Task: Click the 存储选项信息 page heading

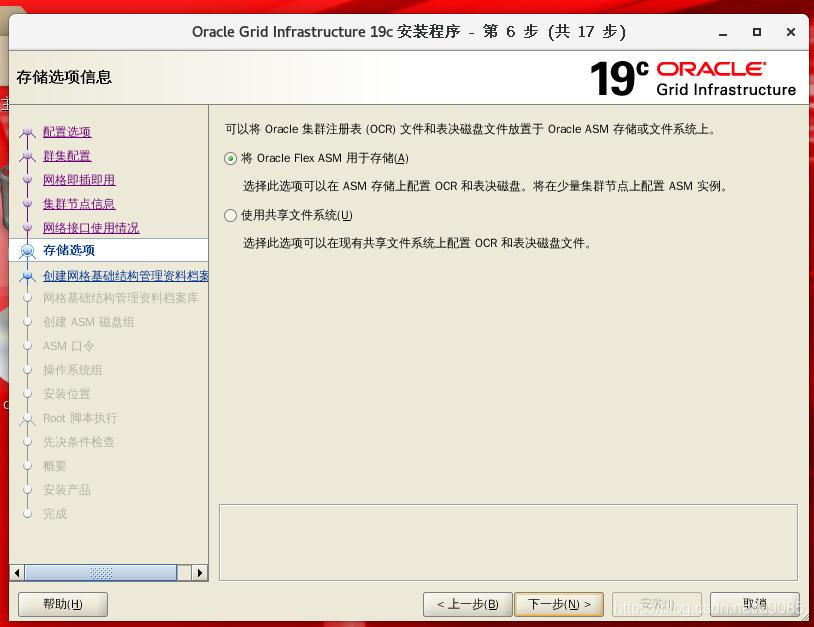Action: coord(64,77)
